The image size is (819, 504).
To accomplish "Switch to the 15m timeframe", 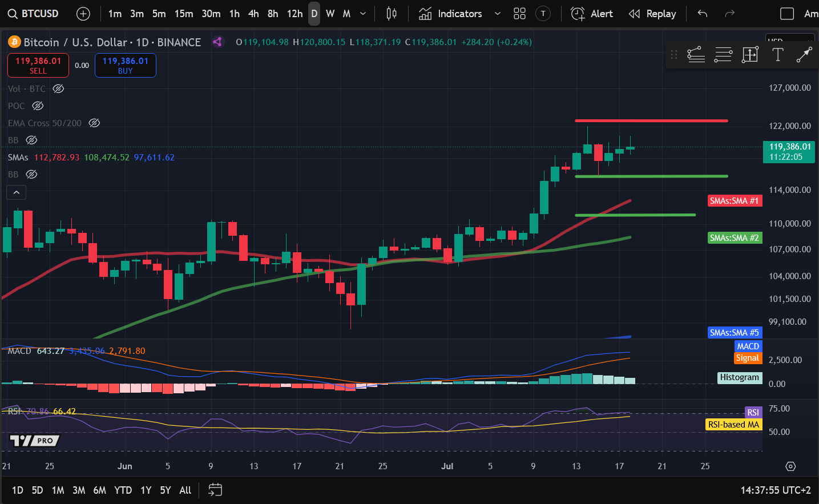I will click(184, 14).
